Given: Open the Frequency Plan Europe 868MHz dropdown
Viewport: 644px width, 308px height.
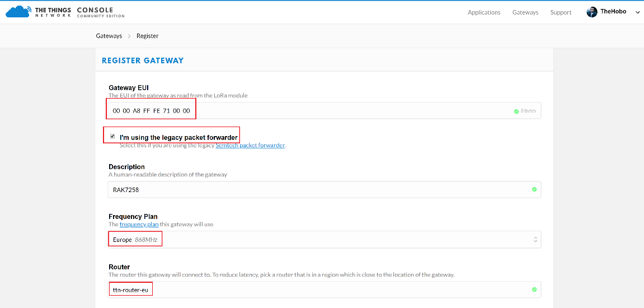Looking at the screenshot, I should [x=325, y=239].
